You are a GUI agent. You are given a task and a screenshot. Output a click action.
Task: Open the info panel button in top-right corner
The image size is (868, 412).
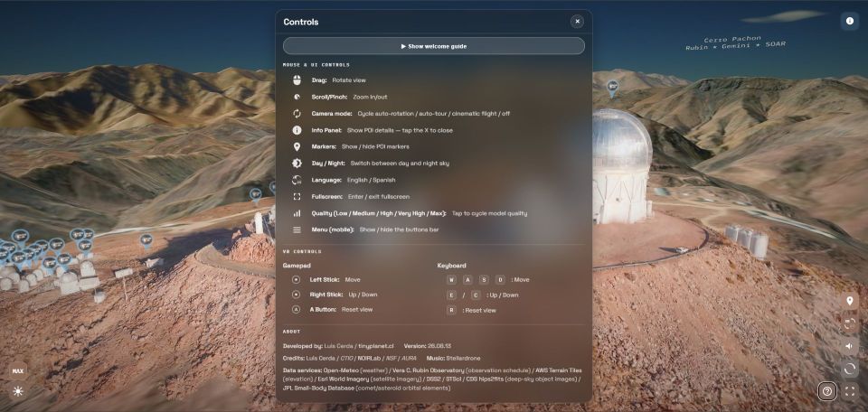point(849,21)
